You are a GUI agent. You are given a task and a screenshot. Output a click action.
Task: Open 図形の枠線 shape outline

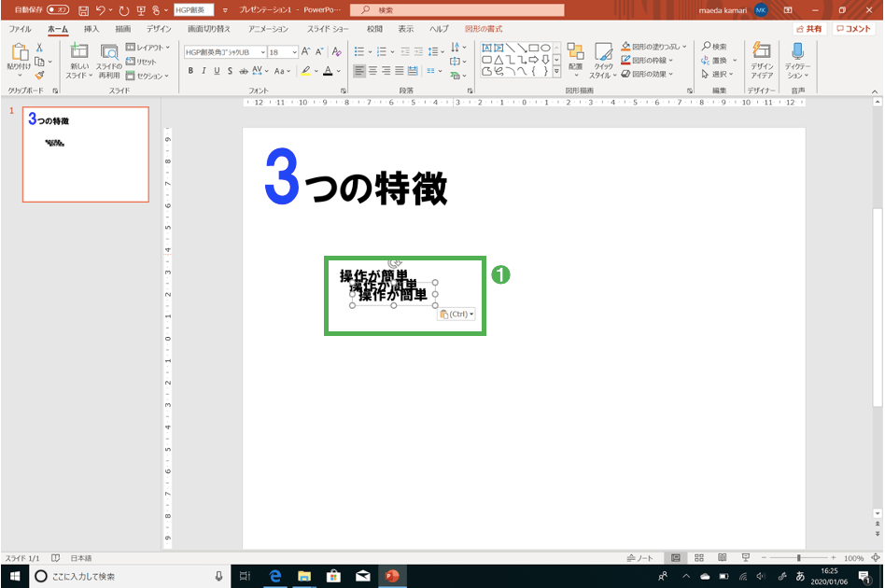pyautogui.click(x=647, y=61)
